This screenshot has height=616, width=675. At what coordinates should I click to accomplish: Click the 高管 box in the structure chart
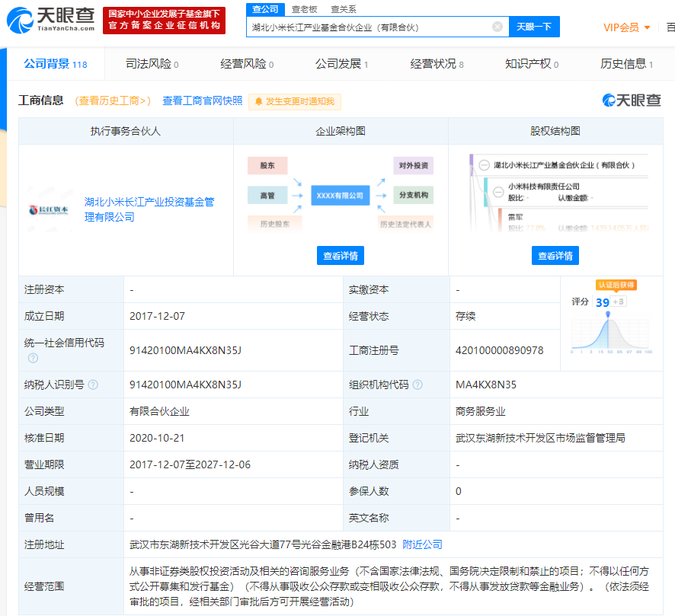pyautogui.click(x=267, y=195)
